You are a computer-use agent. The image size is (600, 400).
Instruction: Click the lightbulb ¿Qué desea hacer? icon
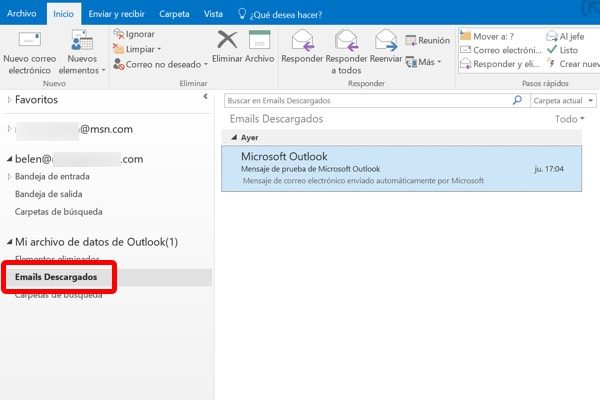[242, 14]
